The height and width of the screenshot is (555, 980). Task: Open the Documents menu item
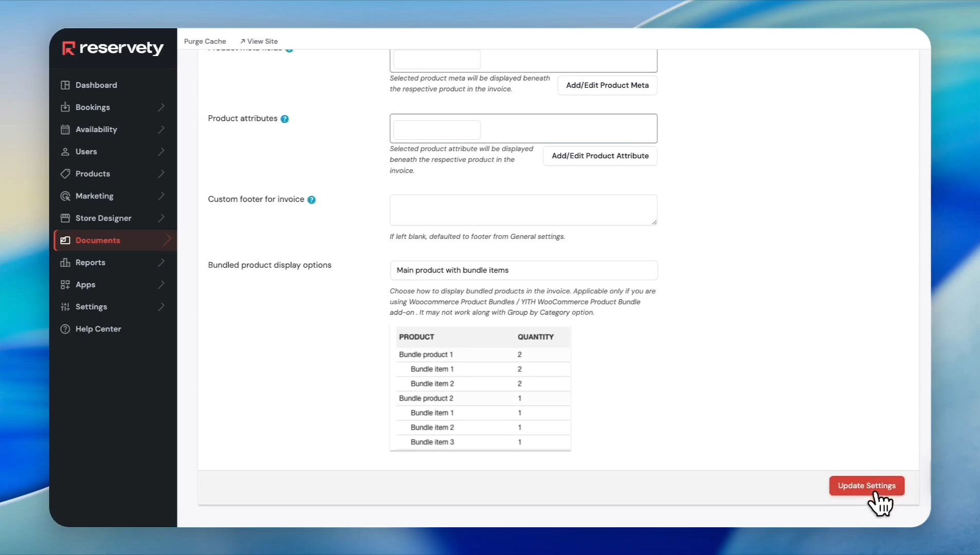point(98,240)
